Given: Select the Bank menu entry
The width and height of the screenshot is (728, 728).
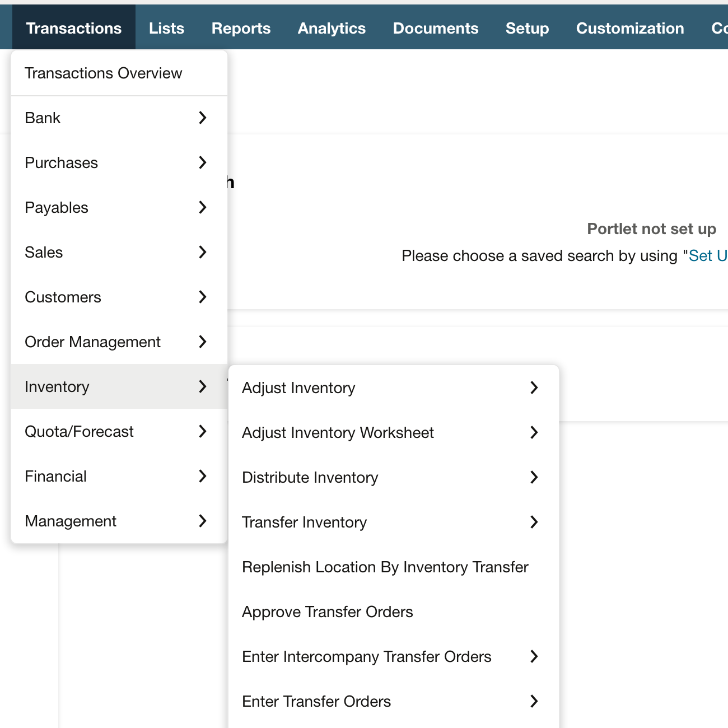Looking at the screenshot, I should click(119, 118).
